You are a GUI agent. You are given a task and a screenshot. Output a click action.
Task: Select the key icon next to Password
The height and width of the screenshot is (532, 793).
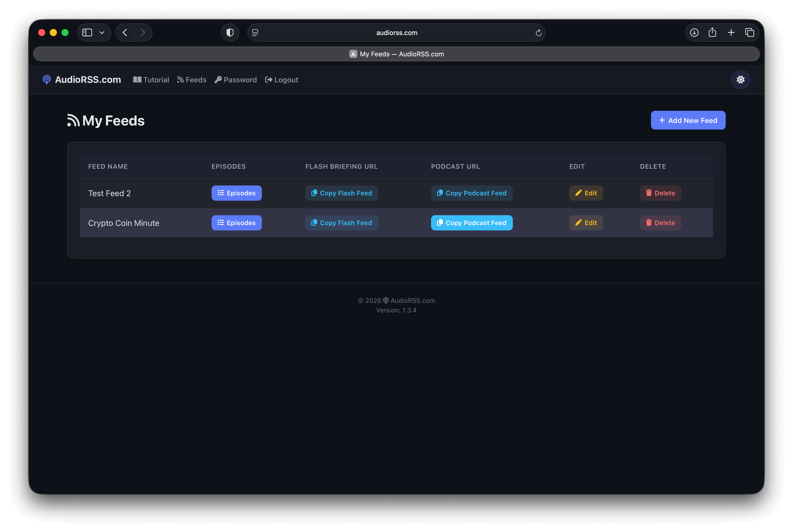click(x=218, y=79)
